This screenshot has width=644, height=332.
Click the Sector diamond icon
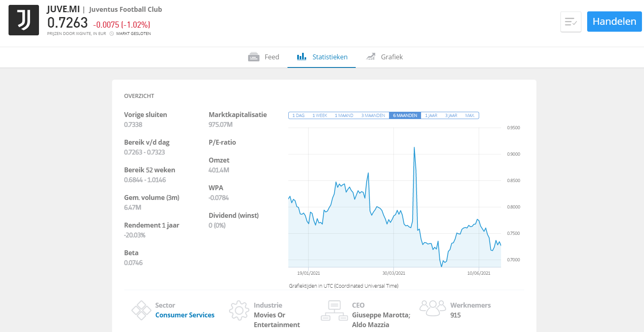pyautogui.click(x=141, y=310)
